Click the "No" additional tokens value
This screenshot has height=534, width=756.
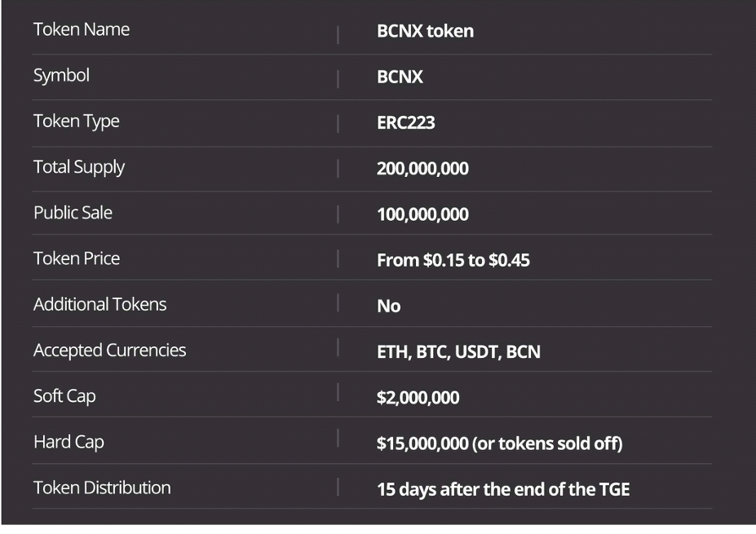click(x=389, y=307)
